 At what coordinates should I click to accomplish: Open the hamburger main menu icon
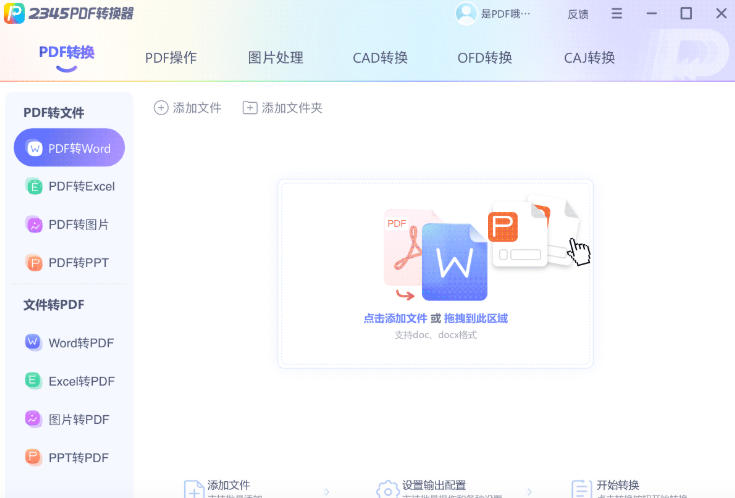tap(617, 14)
